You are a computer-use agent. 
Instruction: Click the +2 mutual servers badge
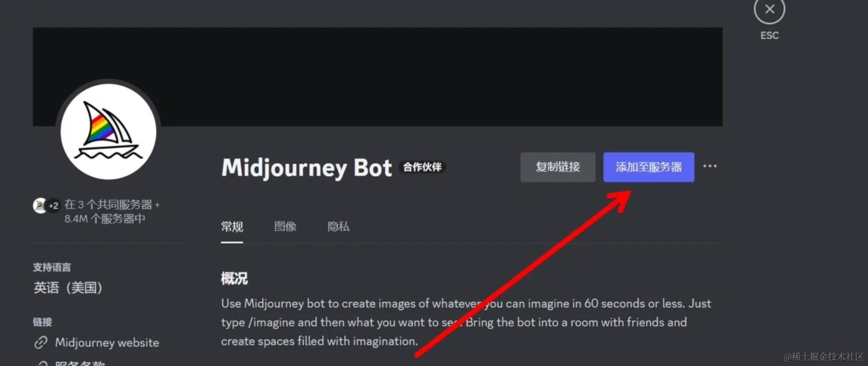click(x=53, y=206)
